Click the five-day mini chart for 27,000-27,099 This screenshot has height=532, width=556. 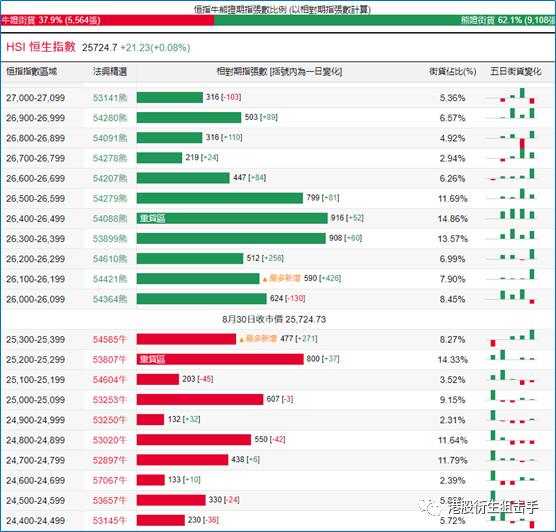(512, 96)
